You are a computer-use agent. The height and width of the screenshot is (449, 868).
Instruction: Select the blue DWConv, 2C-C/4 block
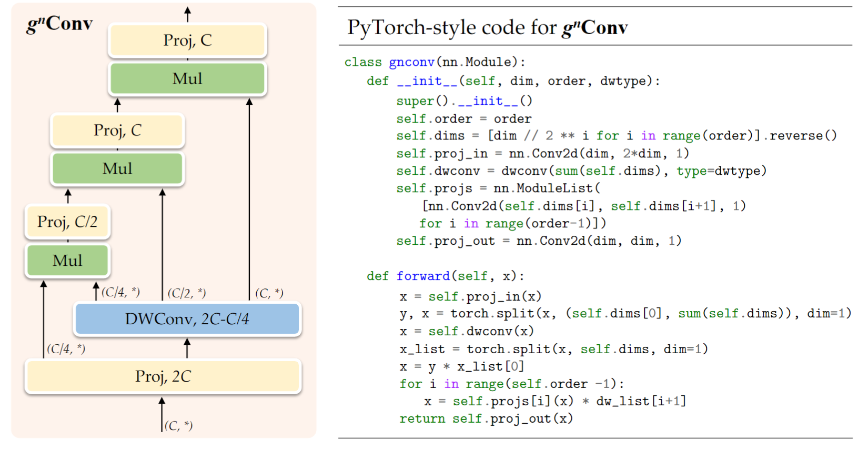187,319
